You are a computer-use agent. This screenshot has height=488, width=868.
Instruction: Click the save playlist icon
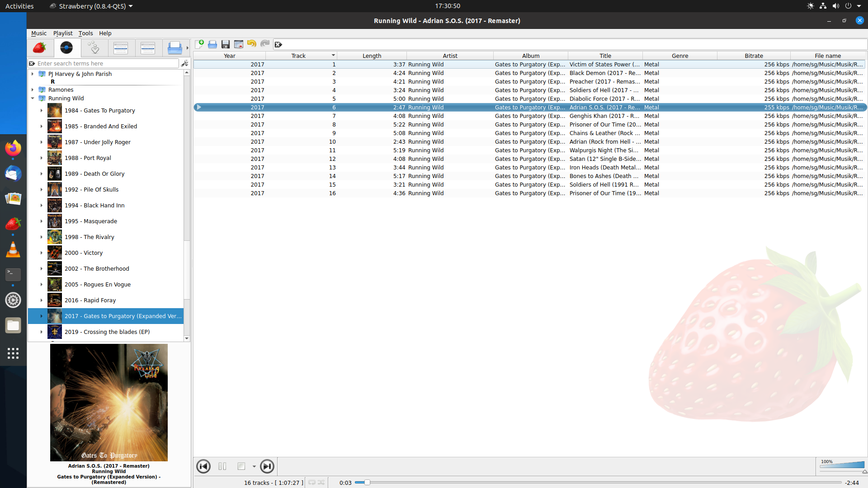pyautogui.click(x=225, y=44)
